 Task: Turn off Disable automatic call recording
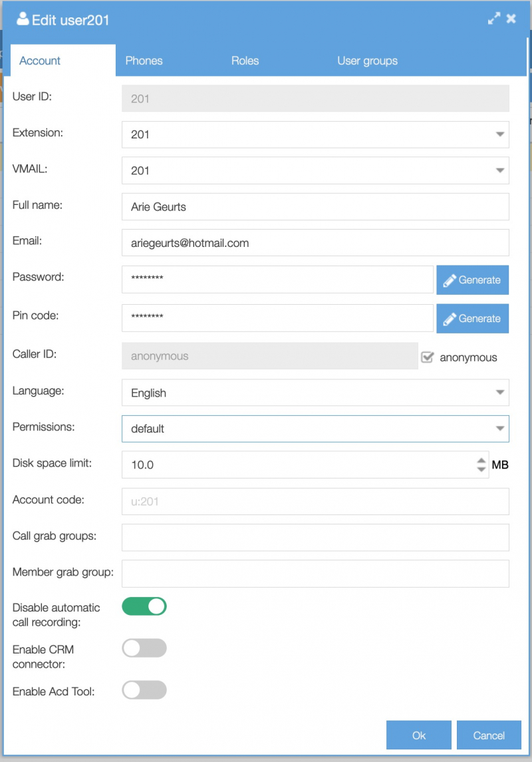[x=144, y=606]
